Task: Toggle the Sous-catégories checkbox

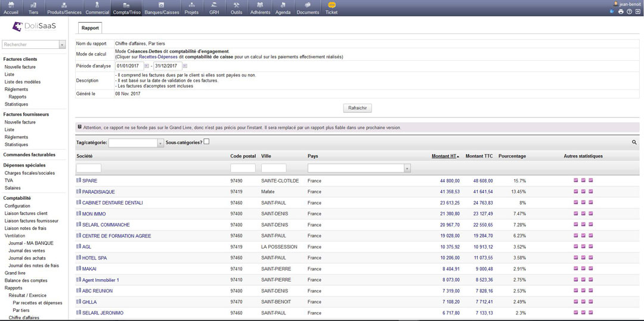Action: click(206, 142)
